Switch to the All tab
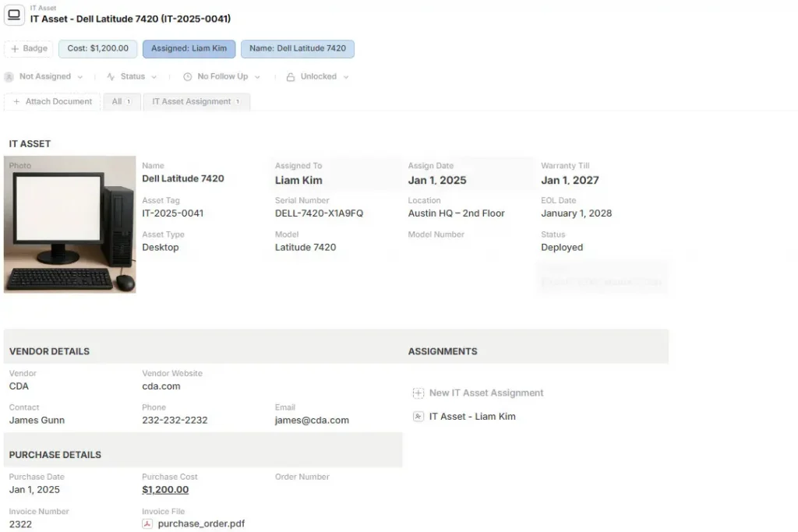This screenshot has height=532, width=798. pyautogui.click(x=121, y=101)
